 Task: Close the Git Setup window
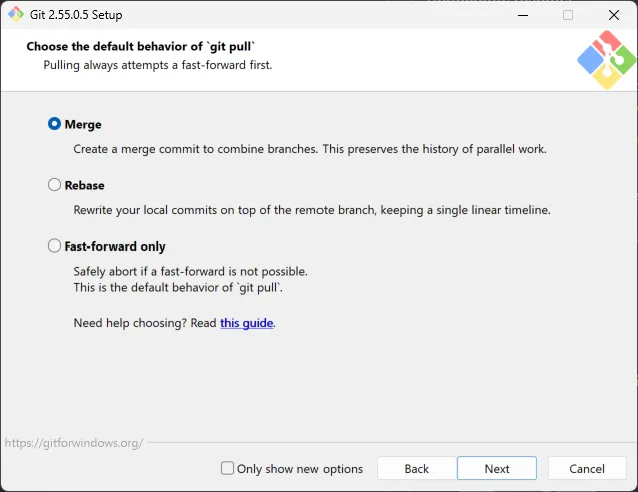[614, 15]
